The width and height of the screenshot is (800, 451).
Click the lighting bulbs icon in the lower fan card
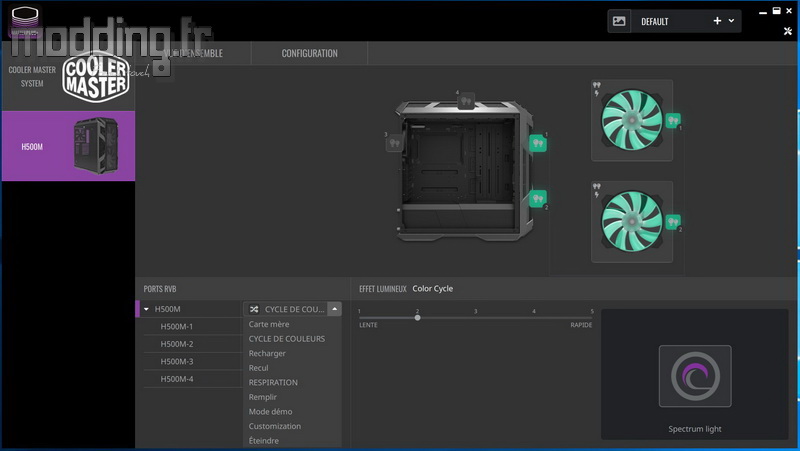click(x=596, y=186)
